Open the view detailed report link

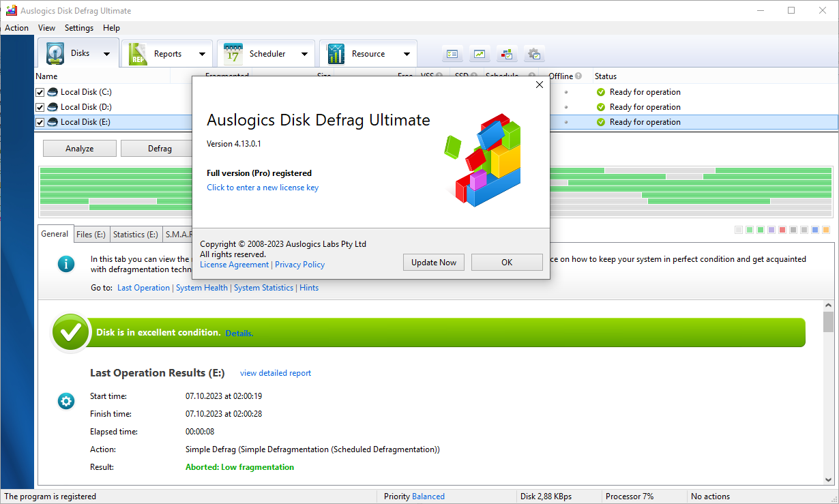click(x=276, y=373)
